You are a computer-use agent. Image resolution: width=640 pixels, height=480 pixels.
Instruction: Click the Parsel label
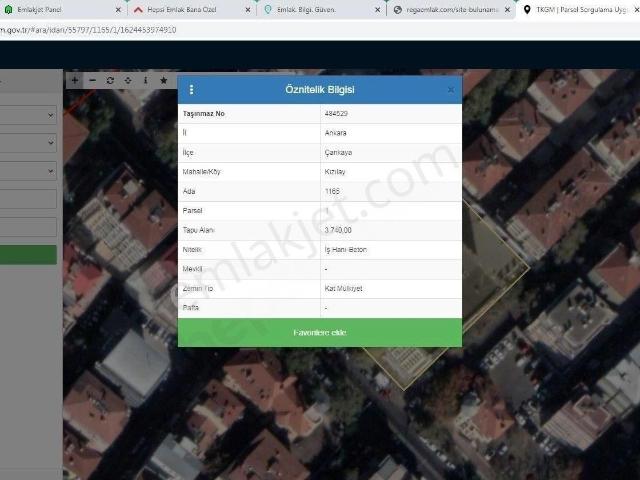pos(192,211)
